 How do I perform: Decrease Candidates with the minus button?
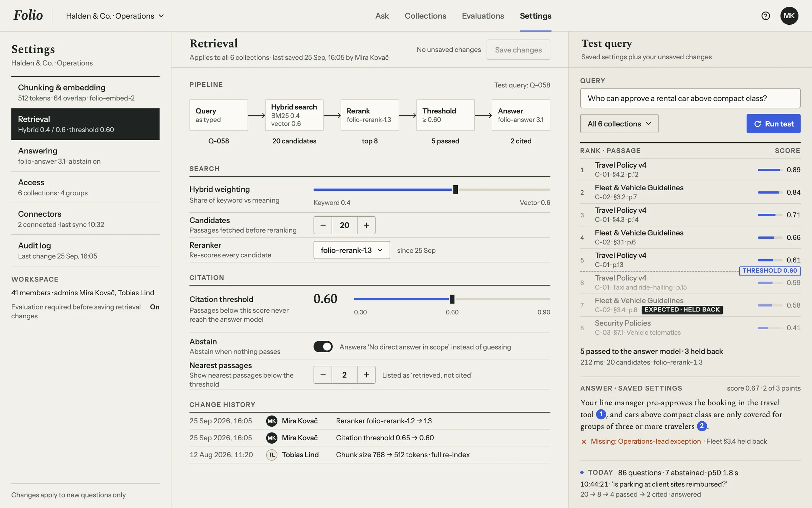(x=323, y=225)
